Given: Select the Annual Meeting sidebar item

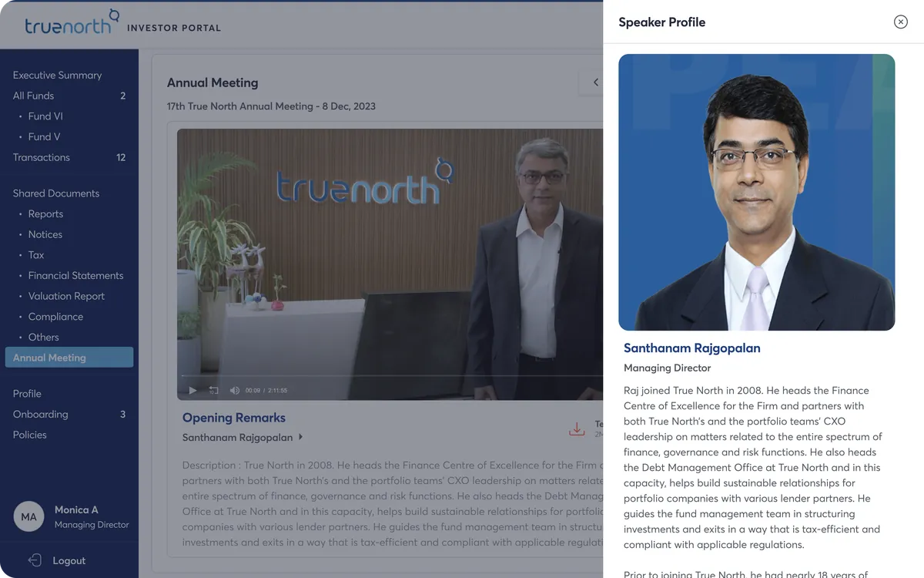Looking at the screenshot, I should pyautogui.click(x=69, y=358).
